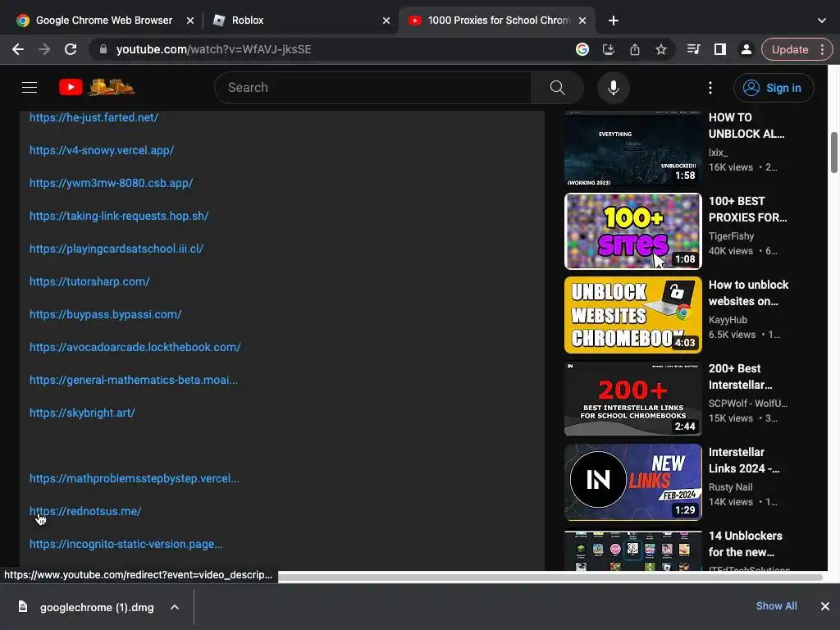The width and height of the screenshot is (840, 630).
Task: Open general-mathematics-beta.moai link
Action: click(x=134, y=380)
